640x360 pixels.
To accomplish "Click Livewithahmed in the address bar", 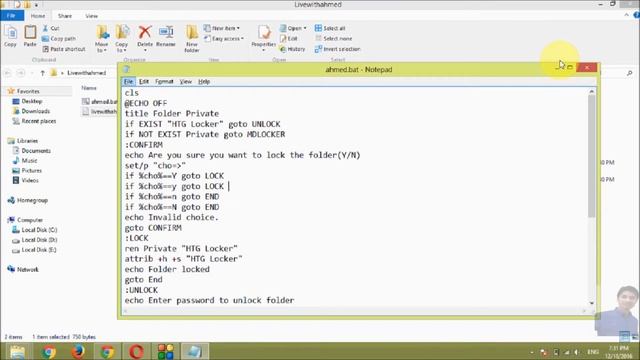I will pyautogui.click(x=87, y=73).
